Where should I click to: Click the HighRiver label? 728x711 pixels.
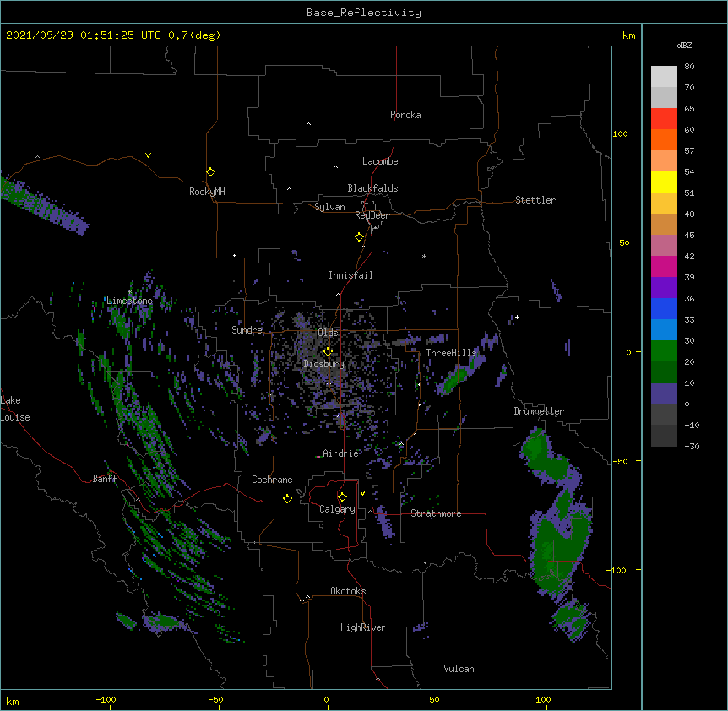[363, 627]
